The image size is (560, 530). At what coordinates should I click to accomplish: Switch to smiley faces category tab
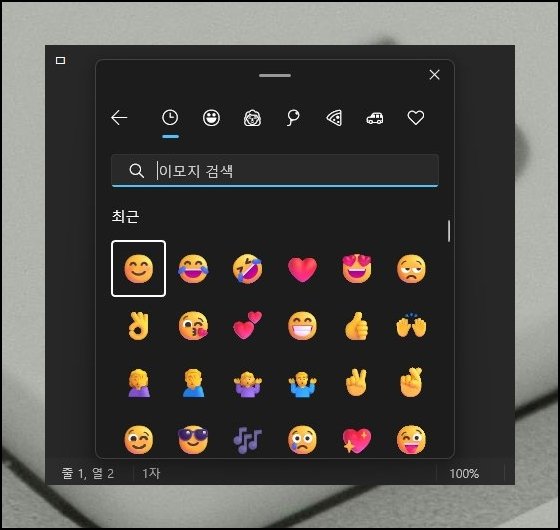pos(211,118)
